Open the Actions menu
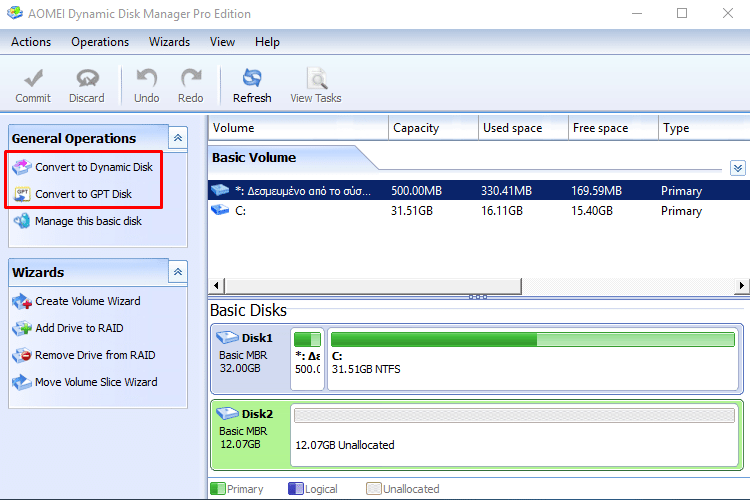 [31, 42]
